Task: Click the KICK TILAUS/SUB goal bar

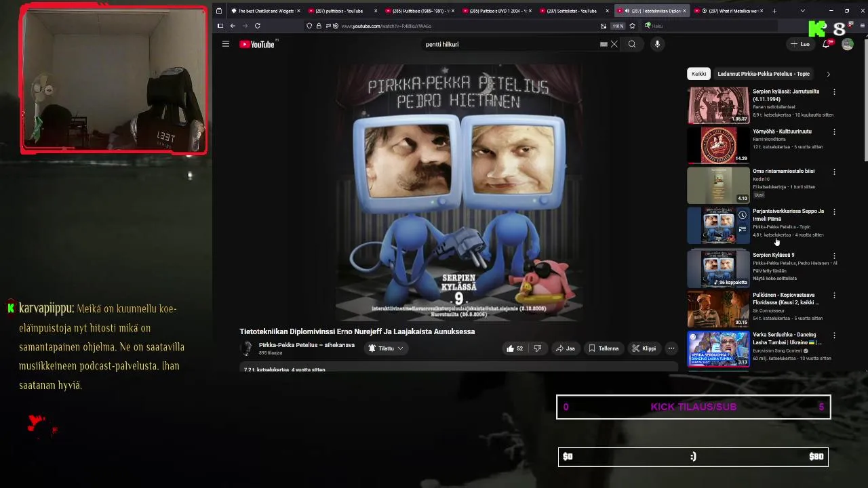Action: pos(693,407)
